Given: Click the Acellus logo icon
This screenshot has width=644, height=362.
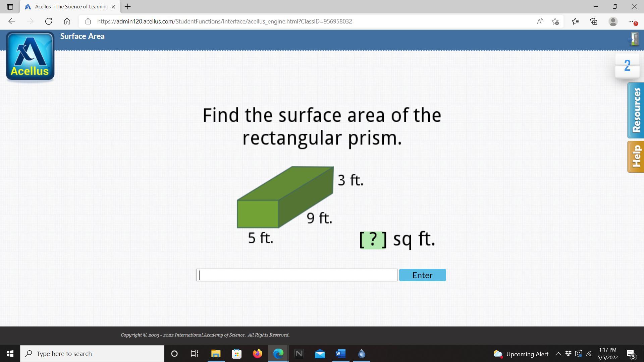Looking at the screenshot, I should (x=30, y=56).
